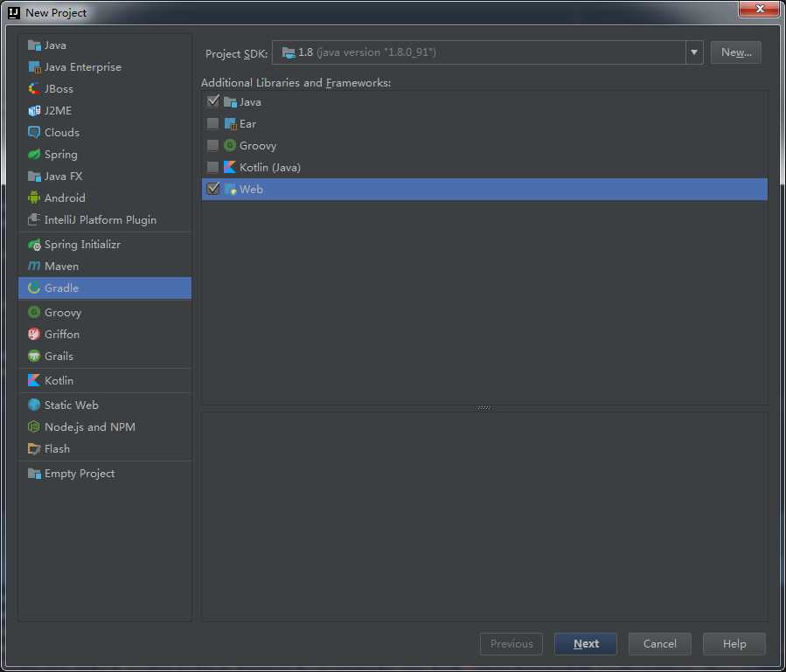This screenshot has width=786, height=672.
Task: Click the Node.js and NPM icon
Action: pos(34,427)
